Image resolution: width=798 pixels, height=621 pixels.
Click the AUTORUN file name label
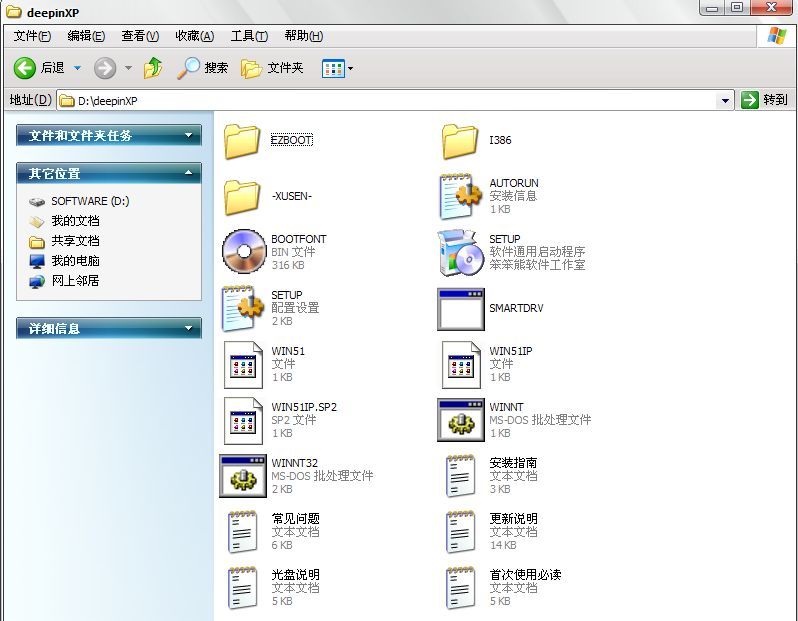514,183
